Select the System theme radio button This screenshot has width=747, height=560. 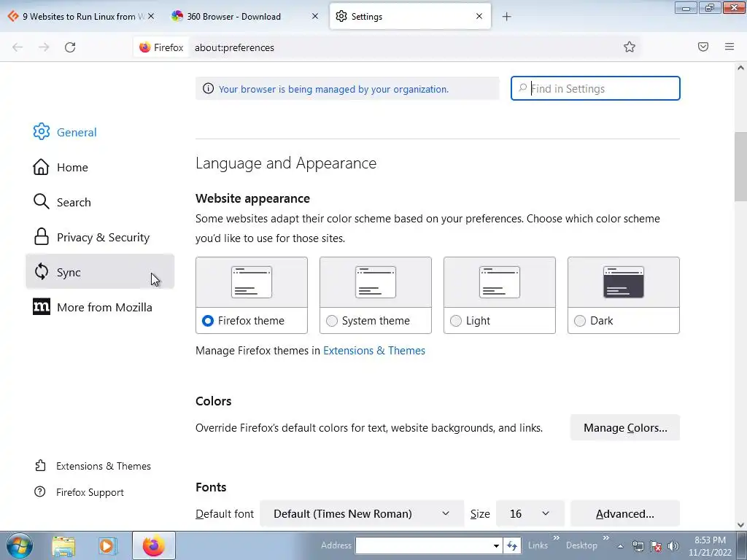[x=332, y=321]
